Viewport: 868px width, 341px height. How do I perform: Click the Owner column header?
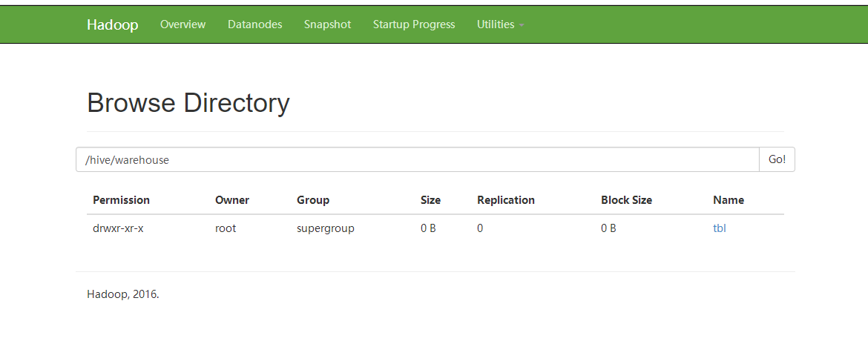pyautogui.click(x=232, y=200)
